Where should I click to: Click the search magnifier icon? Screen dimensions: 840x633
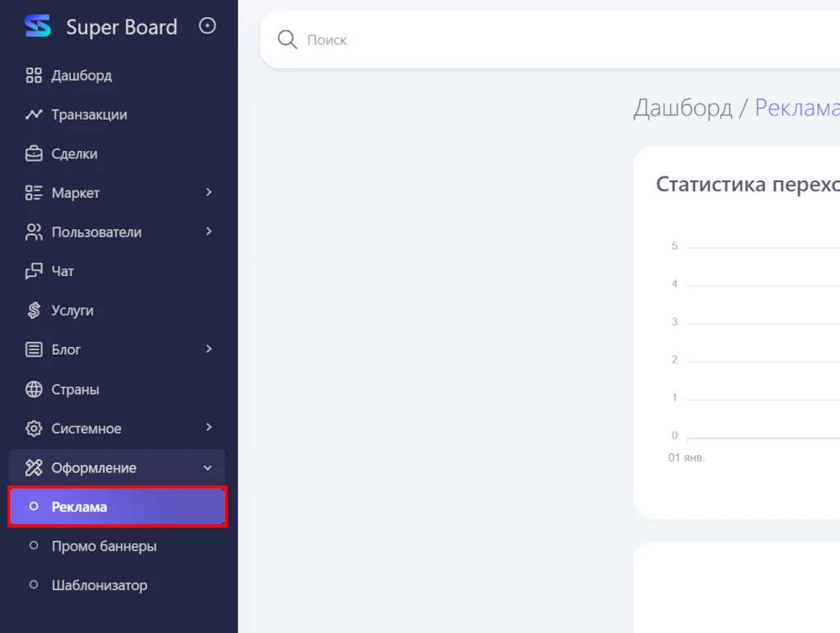pyautogui.click(x=287, y=40)
